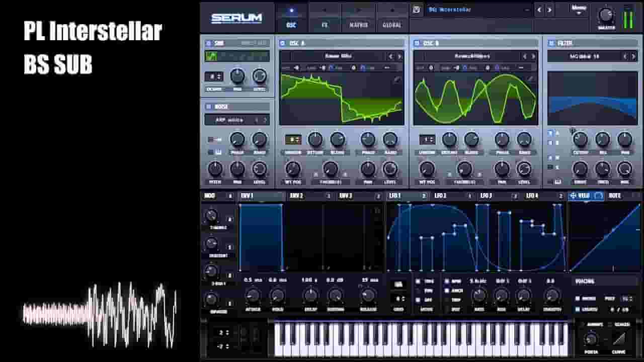Toggle OSC B on/off
The image size is (644, 362).
(x=417, y=43)
